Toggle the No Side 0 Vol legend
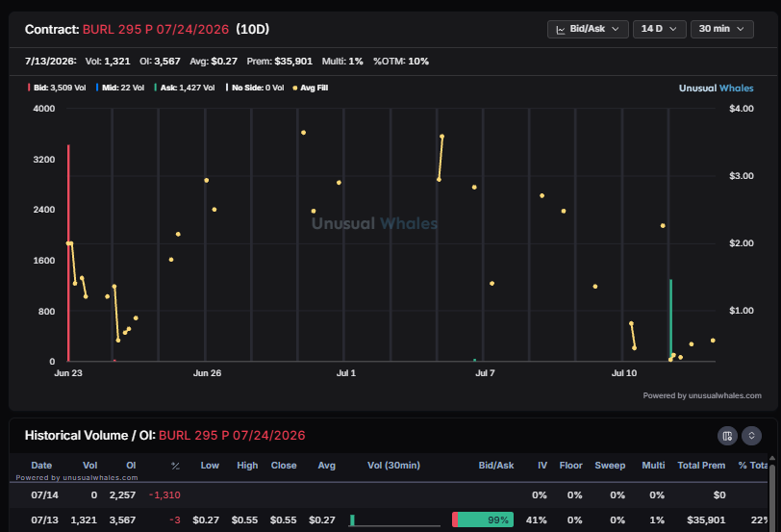Image resolution: width=781 pixels, height=532 pixels. pos(255,88)
